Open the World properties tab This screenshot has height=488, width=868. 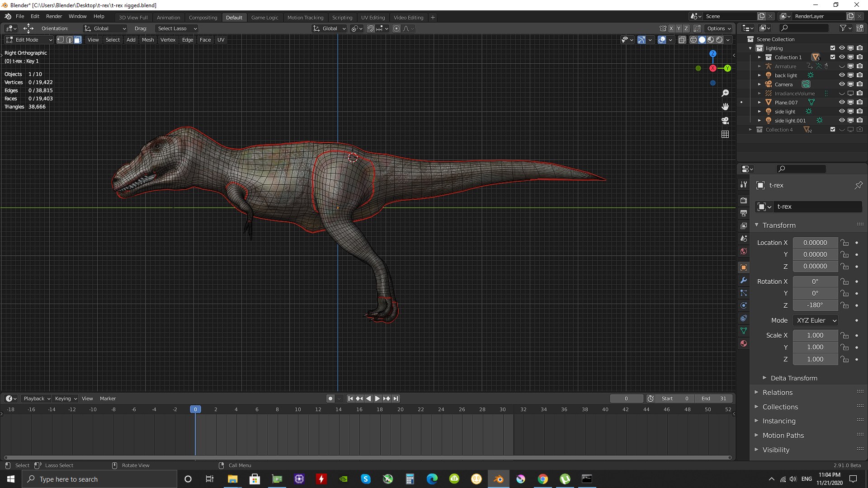744,251
